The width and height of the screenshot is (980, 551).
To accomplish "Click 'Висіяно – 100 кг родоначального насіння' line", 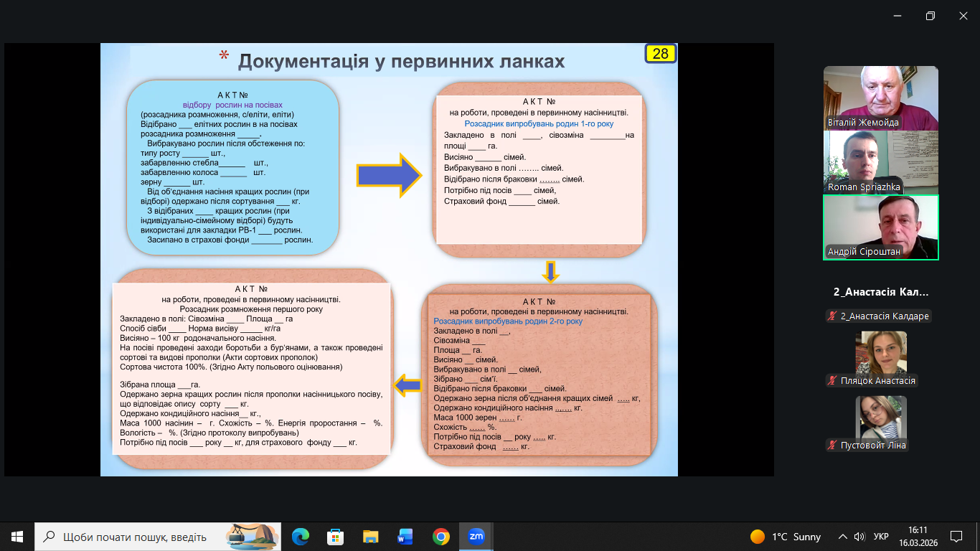I will (198, 338).
